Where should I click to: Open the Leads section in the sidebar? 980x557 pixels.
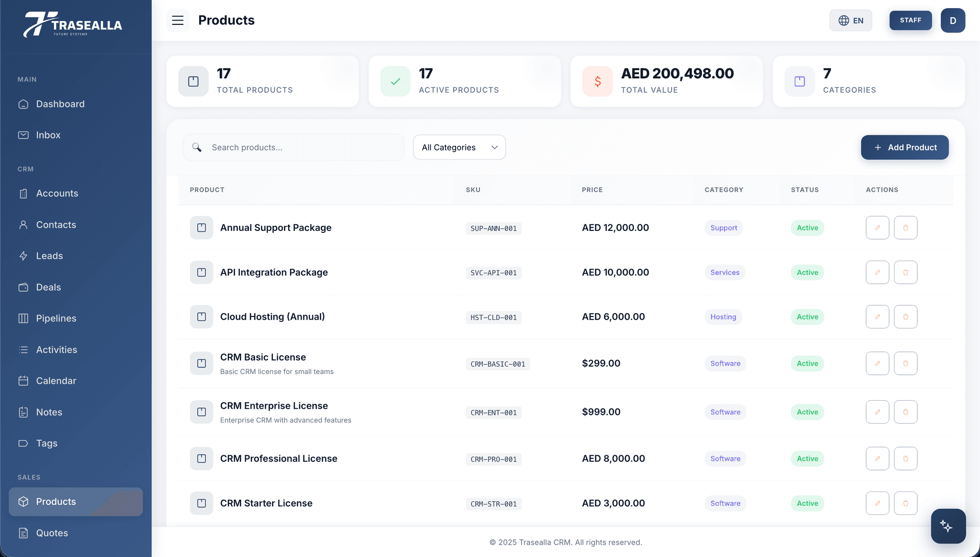[49, 256]
